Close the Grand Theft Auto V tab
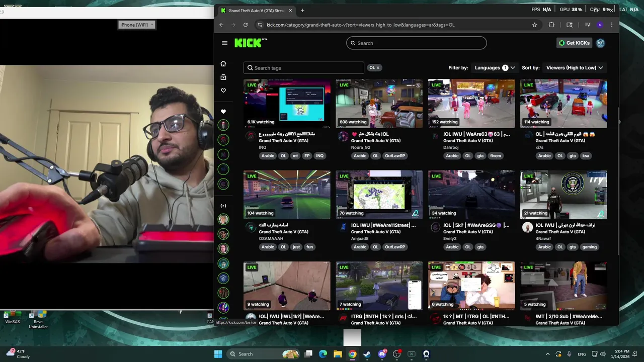This screenshot has width=644, height=362. (x=290, y=10)
